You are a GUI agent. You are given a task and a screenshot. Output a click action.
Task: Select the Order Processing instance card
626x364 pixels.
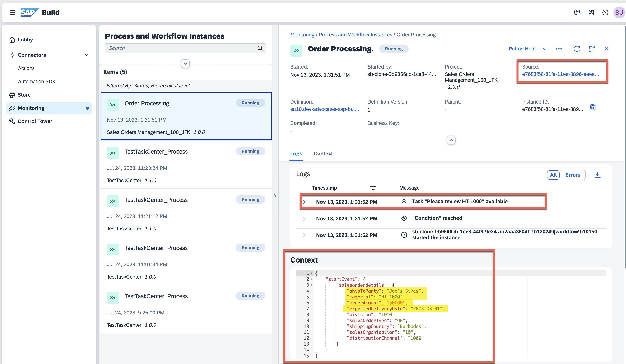[186, 116]
